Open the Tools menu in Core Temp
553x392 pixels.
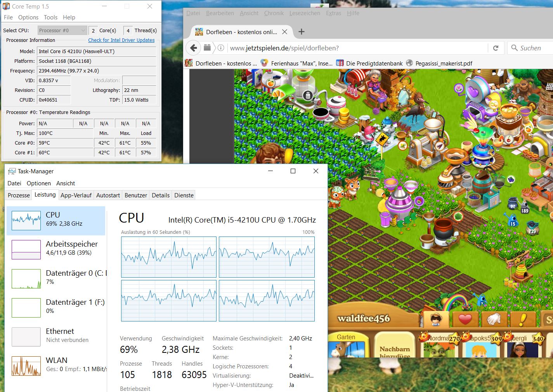click(50, 17)
